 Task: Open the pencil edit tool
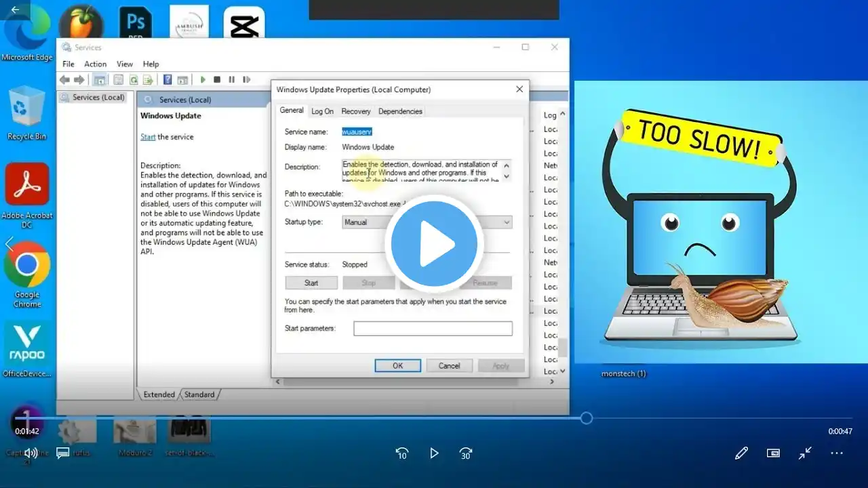point(741,453)
